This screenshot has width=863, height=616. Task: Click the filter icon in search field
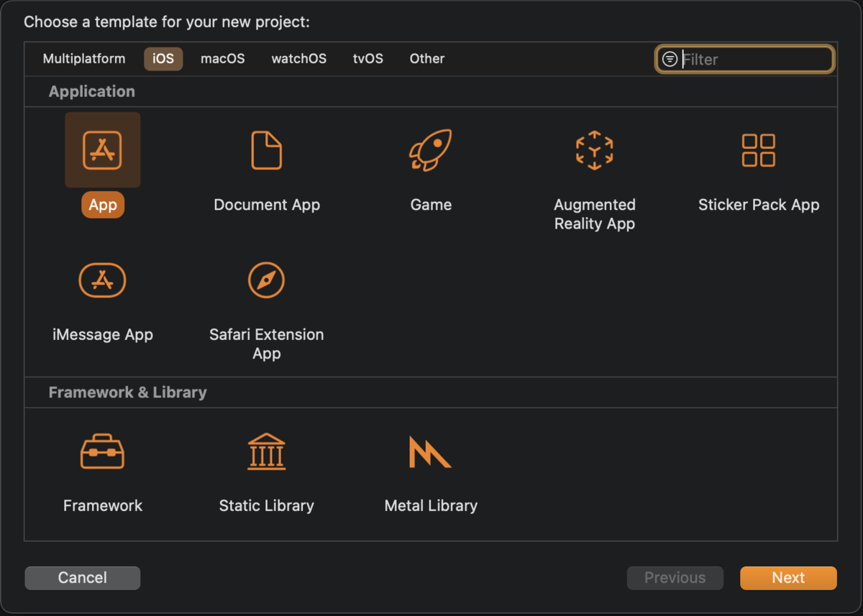(670, 59)
